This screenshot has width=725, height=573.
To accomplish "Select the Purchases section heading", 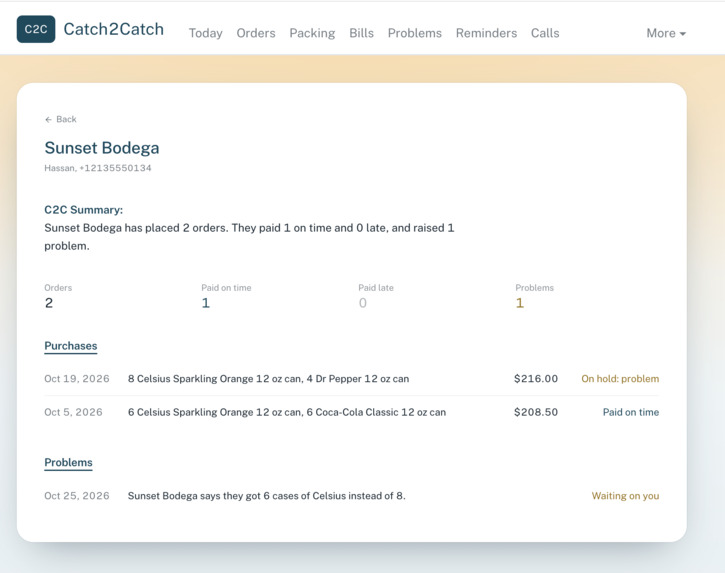I will 71,346.
